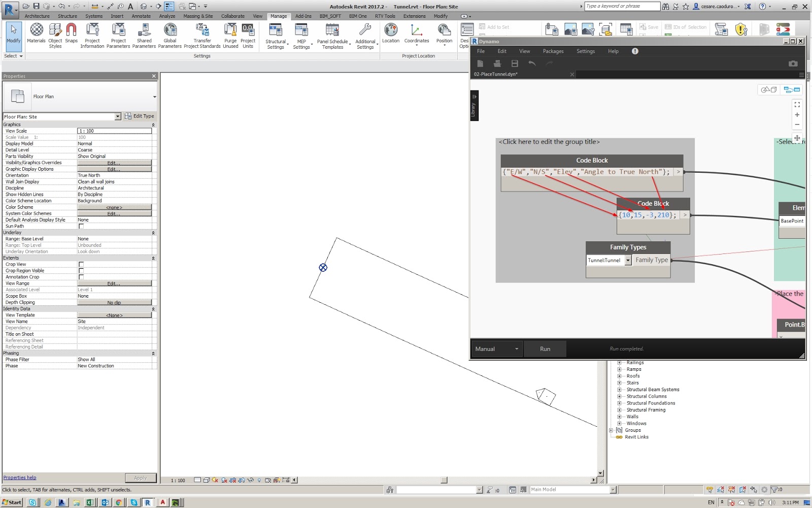This screenshot has width=812, height=508.
Task: Enable Annotation Crop in Properties
Action: pyautogui.click(x=80, y=277)
